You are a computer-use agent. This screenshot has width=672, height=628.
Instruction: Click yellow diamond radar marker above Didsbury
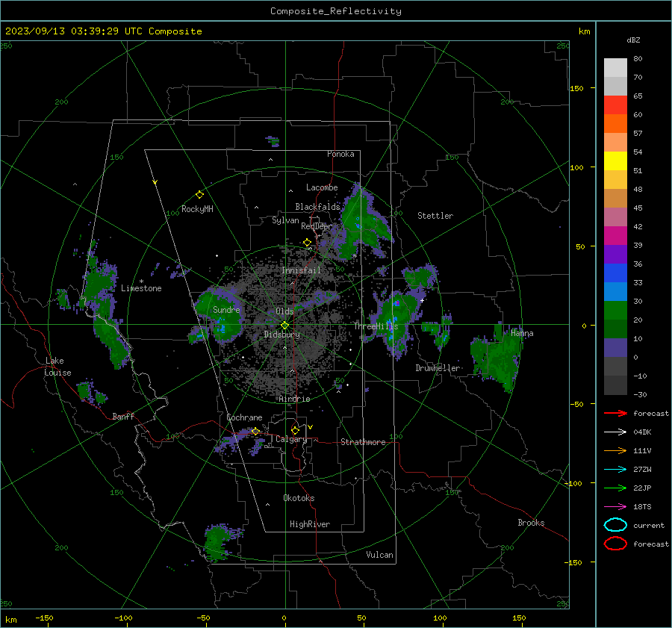[284, 326]
